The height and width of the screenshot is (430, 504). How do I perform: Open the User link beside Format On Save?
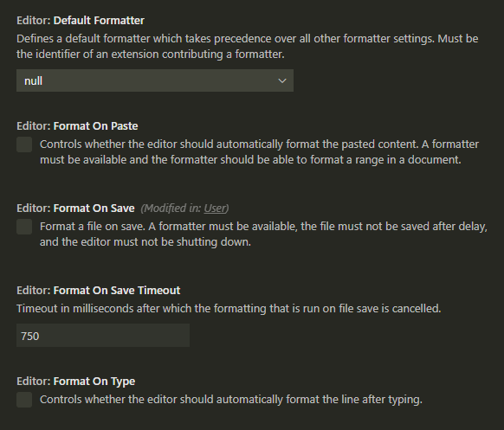[215, 209]
